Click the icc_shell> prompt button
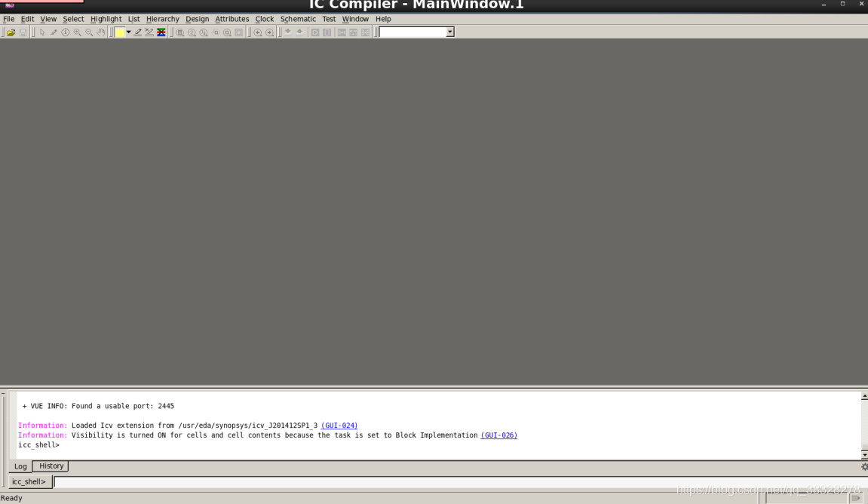This screenshot has height=504, width=868. click(29, 482)
